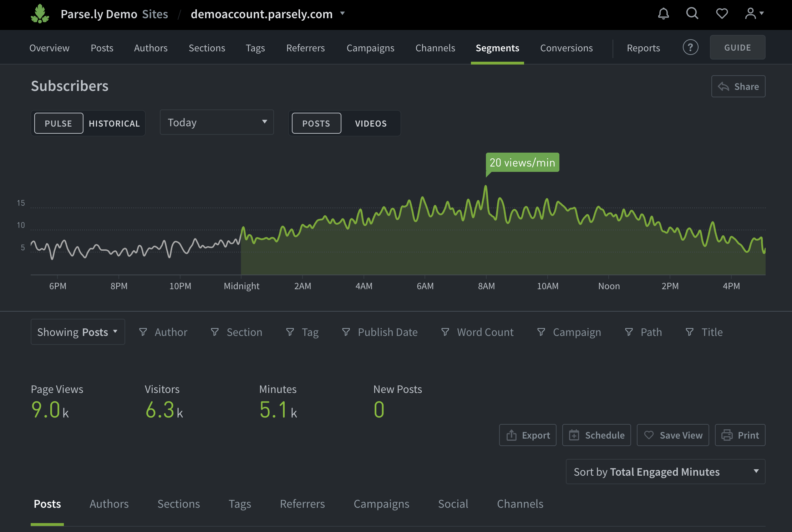
Task: Click the Save View button
Action: pos(673,435)
